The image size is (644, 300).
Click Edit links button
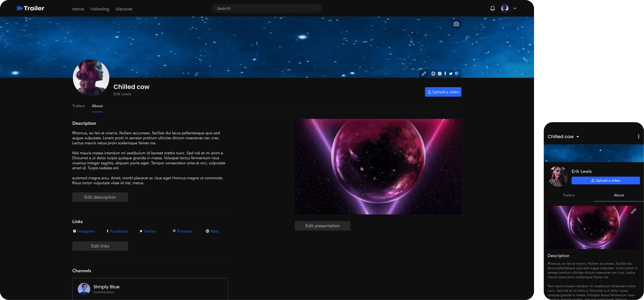pyautogui.click(x=100, y=246)
